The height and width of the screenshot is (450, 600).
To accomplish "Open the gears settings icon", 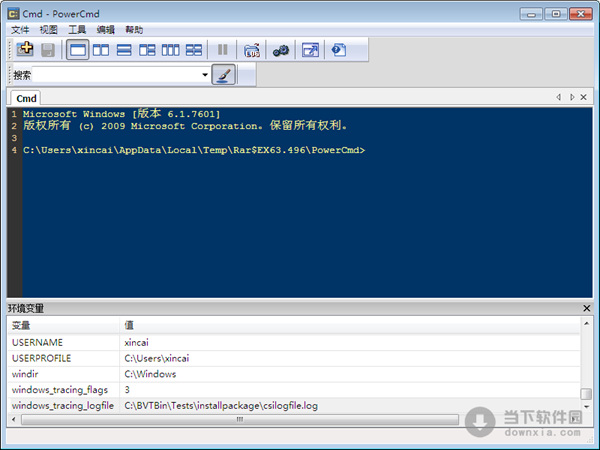I will pos(281,50).
